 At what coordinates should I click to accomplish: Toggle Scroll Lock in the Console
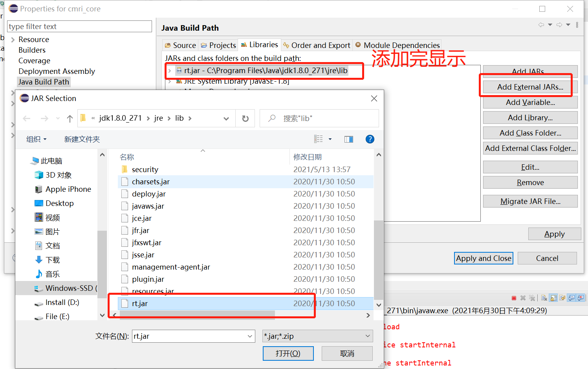pyautogui.click(x=553, y=297)
